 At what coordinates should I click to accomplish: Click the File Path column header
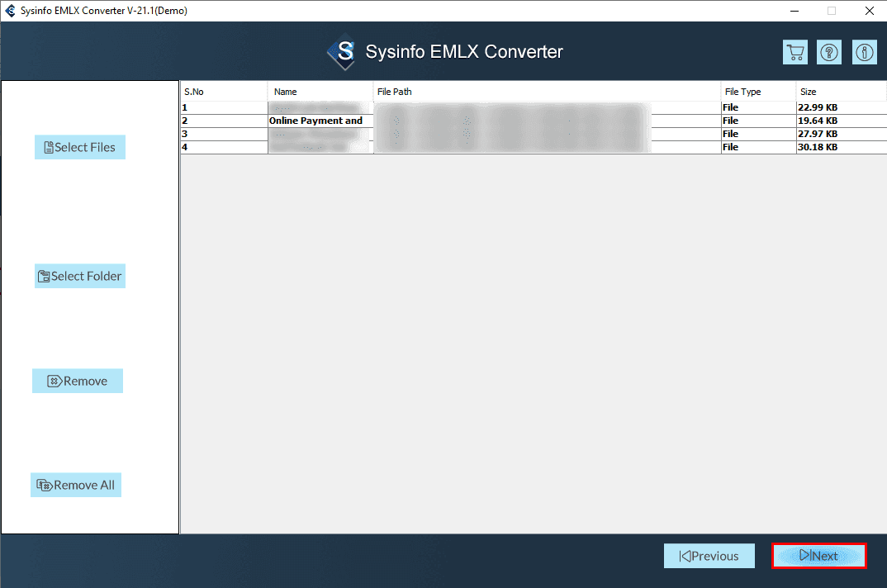click(547, 92)
